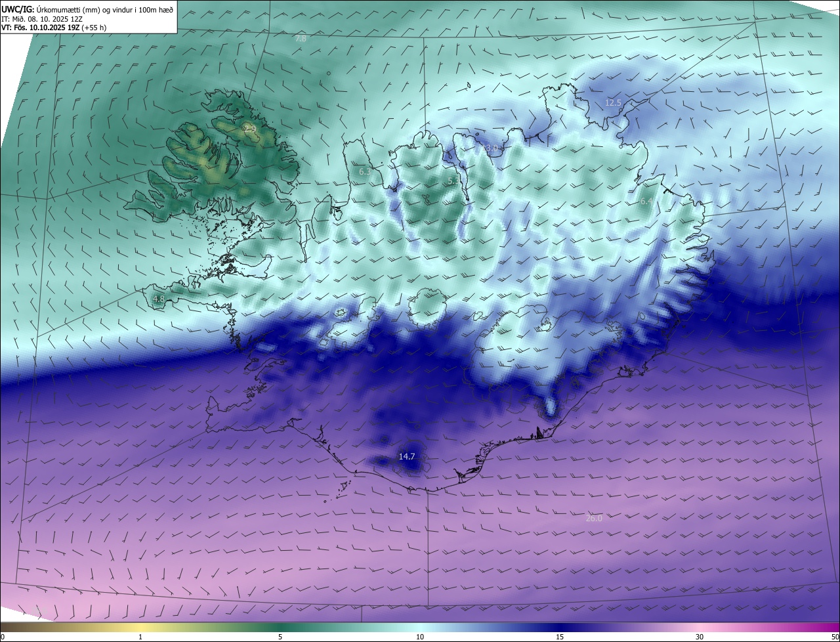Click the 1 tick on the color scale
The height and width of the screenshot is (642, 840).
[140, 637]
